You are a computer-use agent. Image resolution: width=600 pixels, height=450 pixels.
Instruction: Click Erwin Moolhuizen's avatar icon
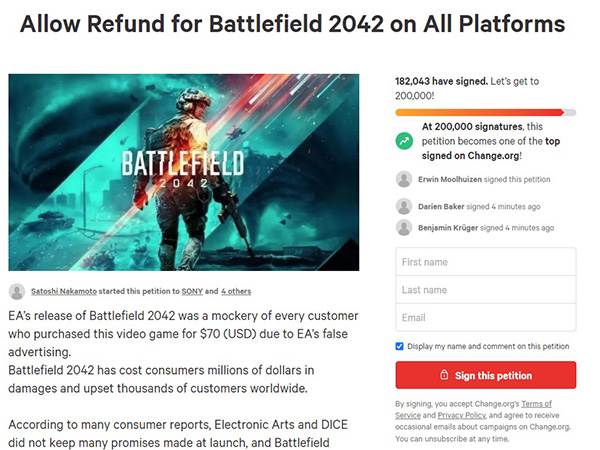[404, 179]
